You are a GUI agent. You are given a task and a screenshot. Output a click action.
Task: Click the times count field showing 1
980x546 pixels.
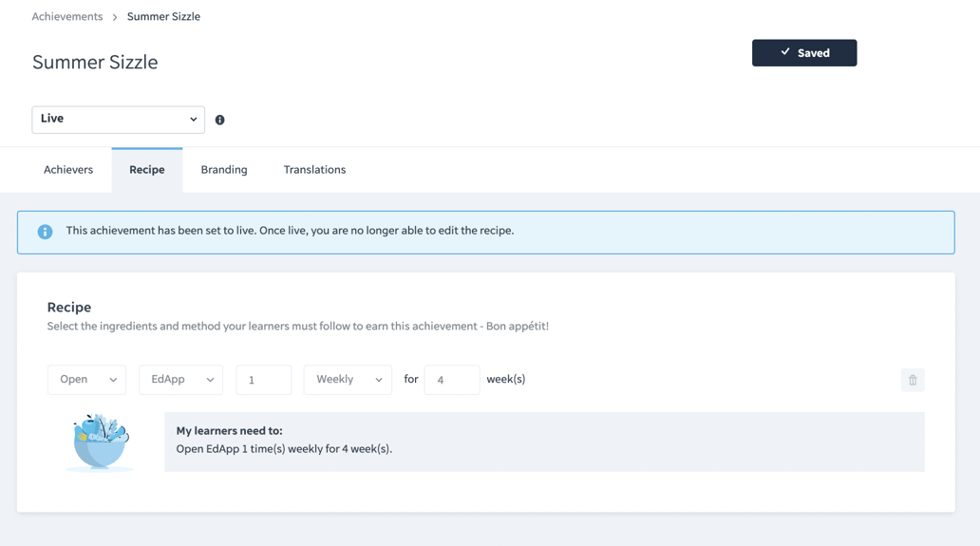263,380
